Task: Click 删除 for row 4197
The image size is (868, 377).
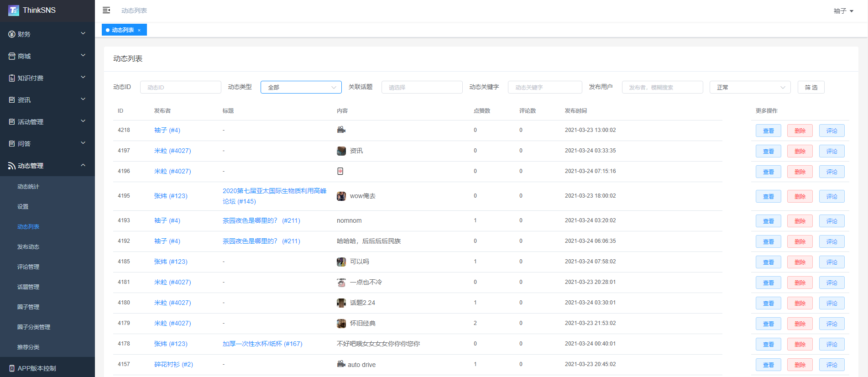Action: (800, 151)
